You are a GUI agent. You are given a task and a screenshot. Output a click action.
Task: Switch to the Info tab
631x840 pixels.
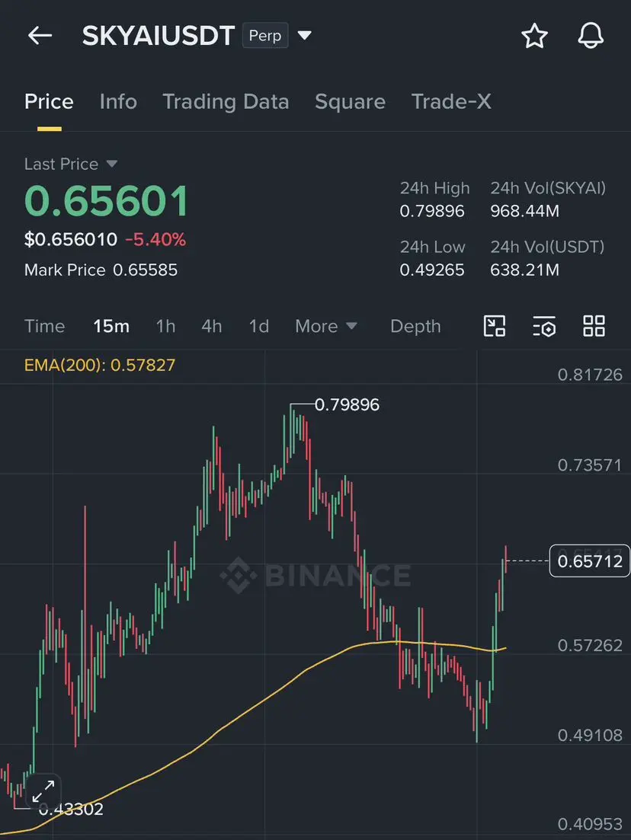(118, 102)
